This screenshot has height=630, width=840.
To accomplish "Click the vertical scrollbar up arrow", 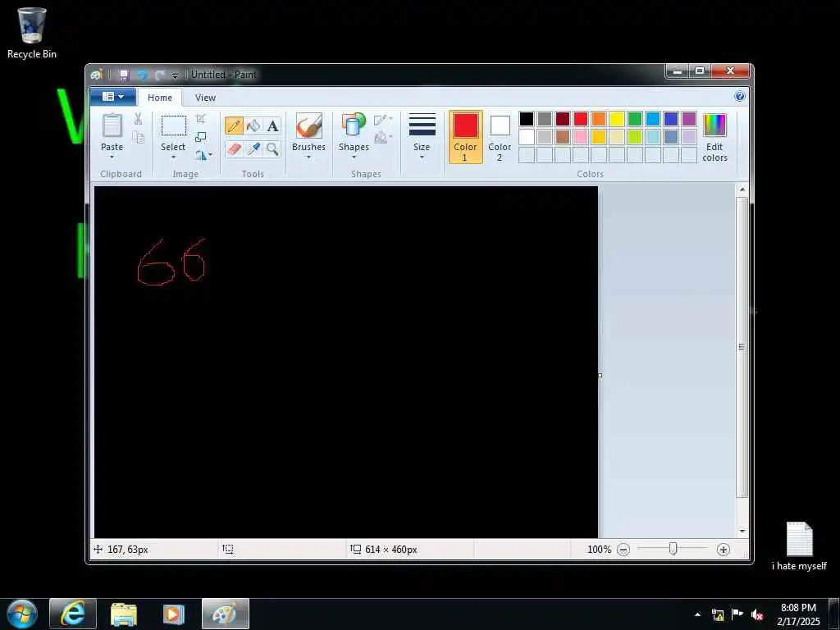I will point(742,189).
